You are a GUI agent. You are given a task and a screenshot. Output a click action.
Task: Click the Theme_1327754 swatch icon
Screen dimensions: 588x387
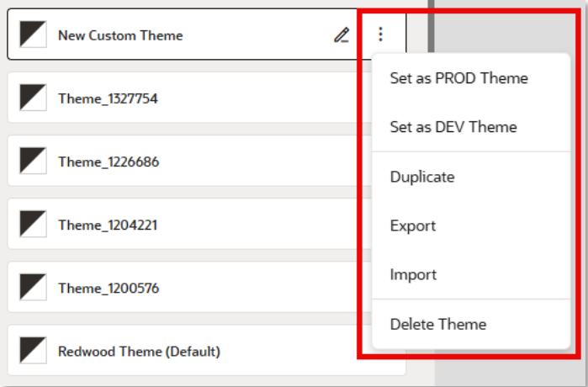(x=33, y=98)
